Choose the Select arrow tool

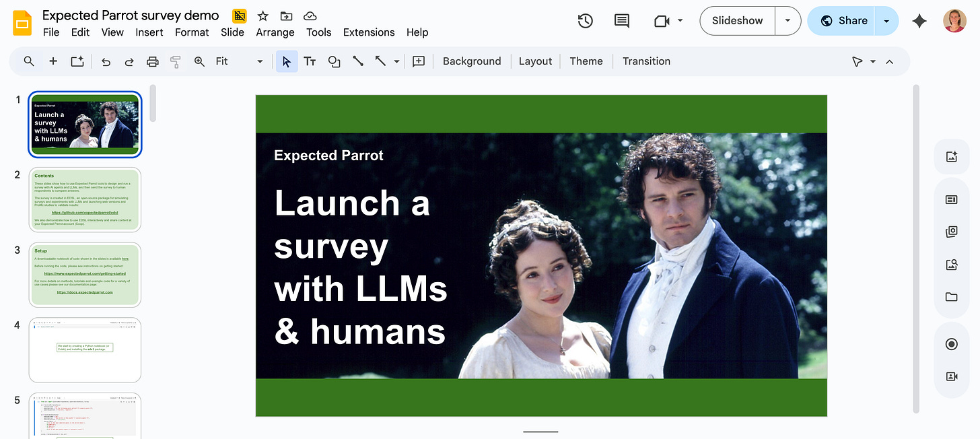287,61
